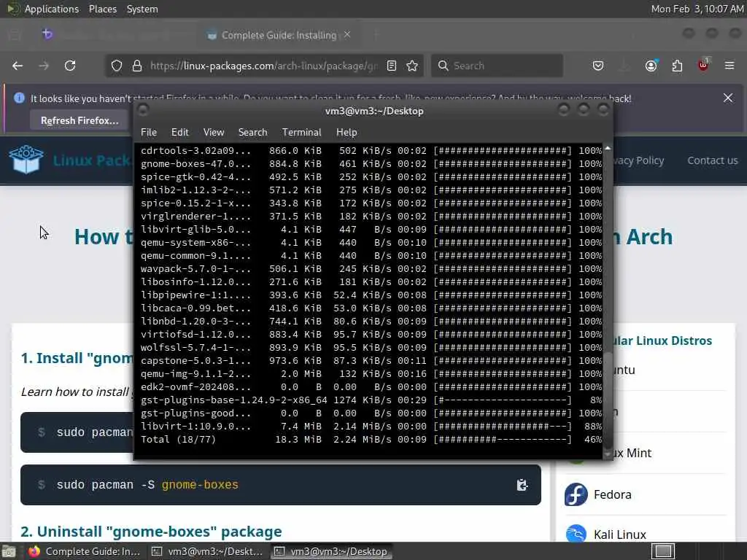
Task: Click the Fedora distro logo
Action: coord(576,494)
